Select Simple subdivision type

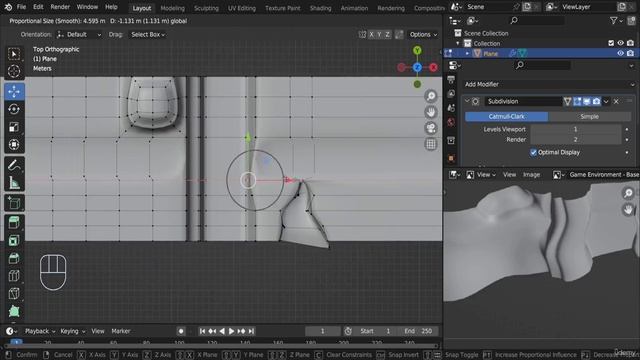point(589,116)
